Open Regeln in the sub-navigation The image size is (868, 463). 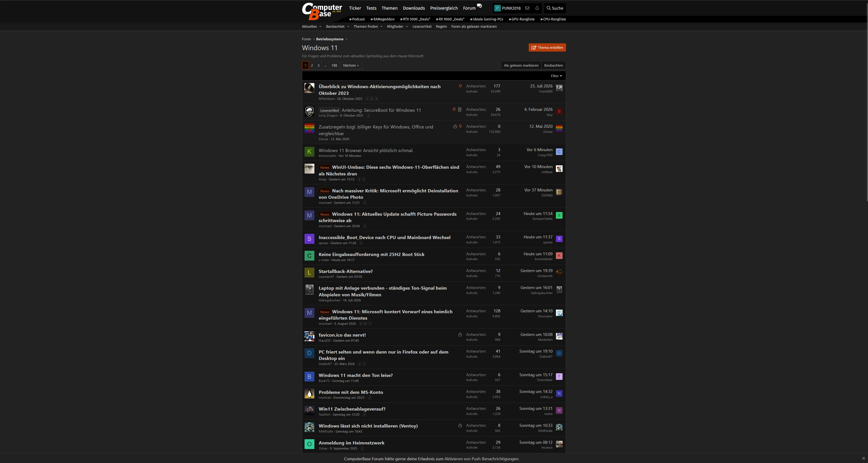click(x=441, y=27)
